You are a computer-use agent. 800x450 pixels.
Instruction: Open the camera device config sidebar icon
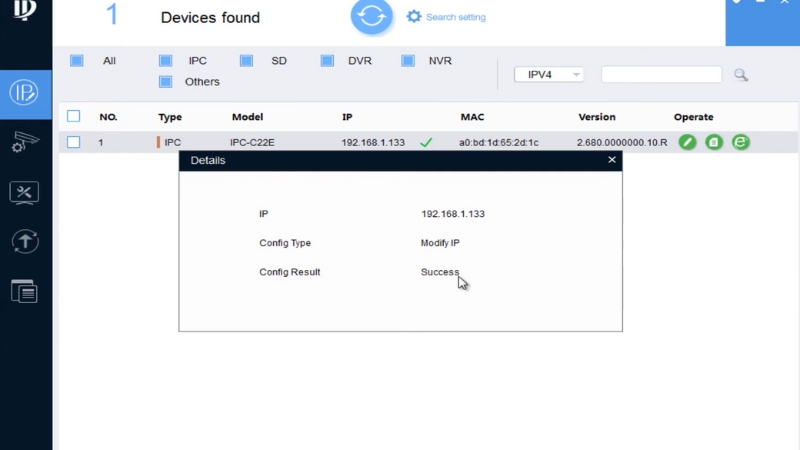click(x=25, y=143)
